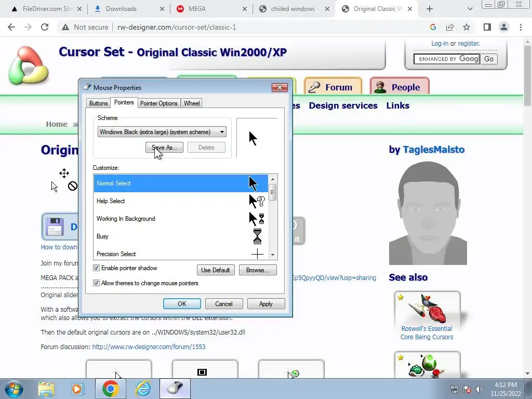Open the tab search dropdown arrow
532x399 pixels.
pos(470,9)
